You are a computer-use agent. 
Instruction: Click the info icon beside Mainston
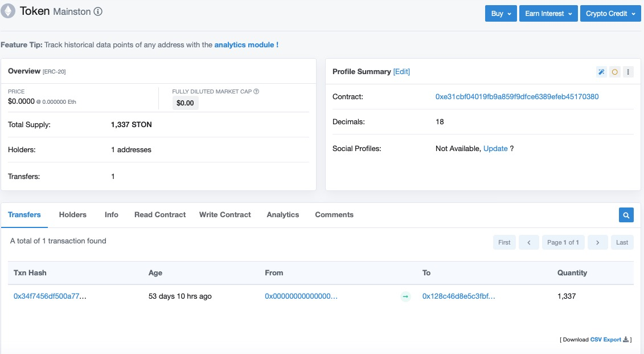click(98, 12)
